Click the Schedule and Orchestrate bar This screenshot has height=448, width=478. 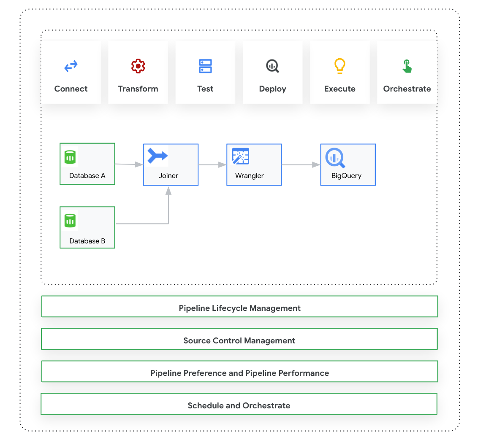pos(239,404)
